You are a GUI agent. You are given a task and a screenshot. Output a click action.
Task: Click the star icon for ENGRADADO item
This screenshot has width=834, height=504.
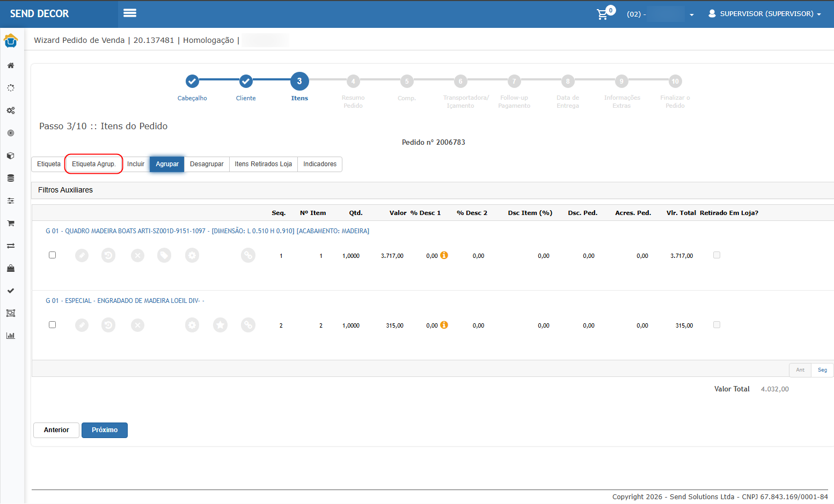220,325
